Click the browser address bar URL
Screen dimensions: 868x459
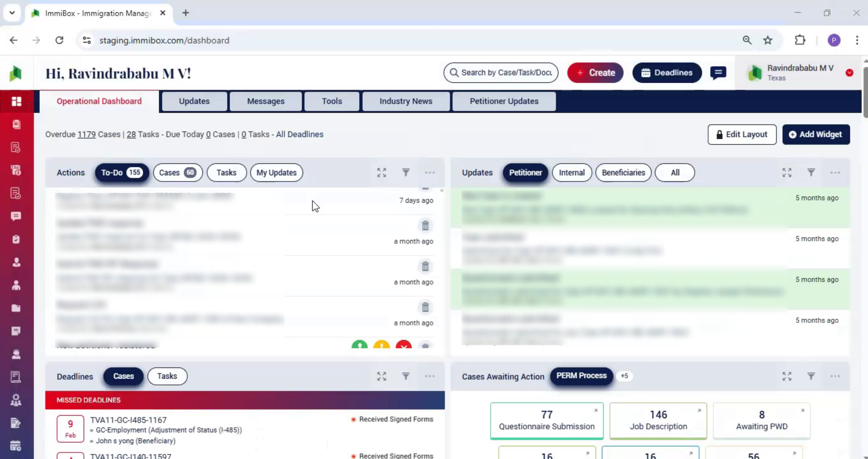165,40
